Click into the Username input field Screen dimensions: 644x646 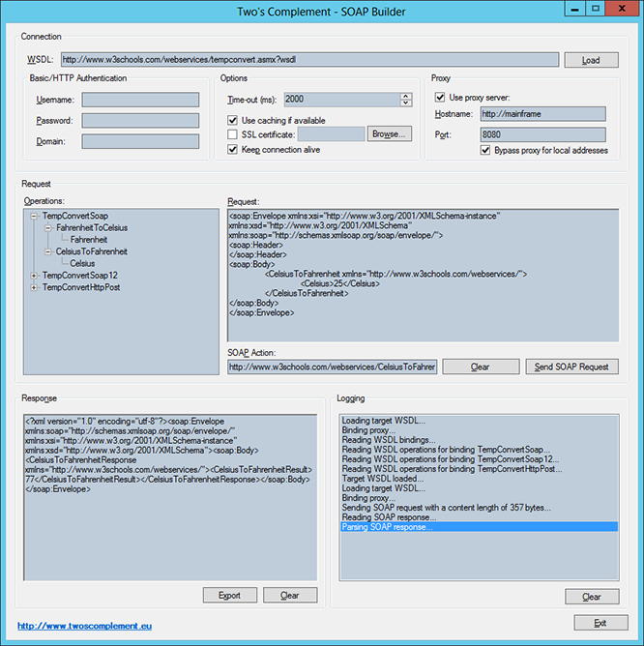tap(140, 100)
